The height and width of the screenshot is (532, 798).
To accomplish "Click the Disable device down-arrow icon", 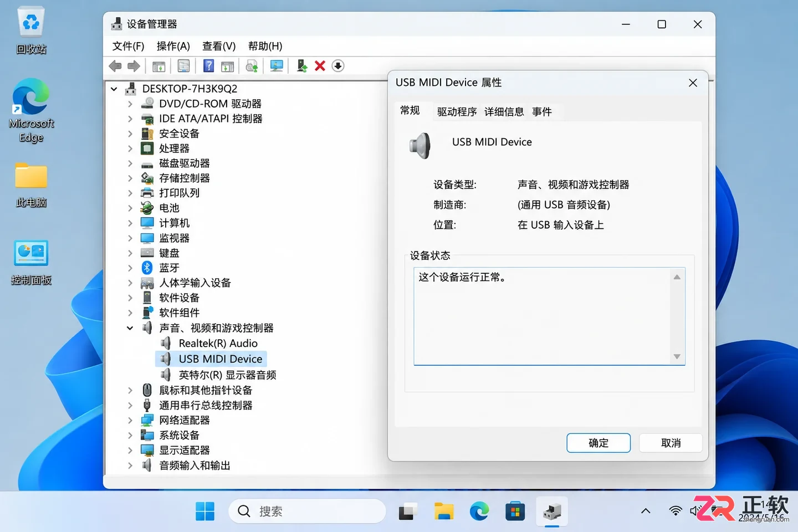I will (x=338, y=66).
